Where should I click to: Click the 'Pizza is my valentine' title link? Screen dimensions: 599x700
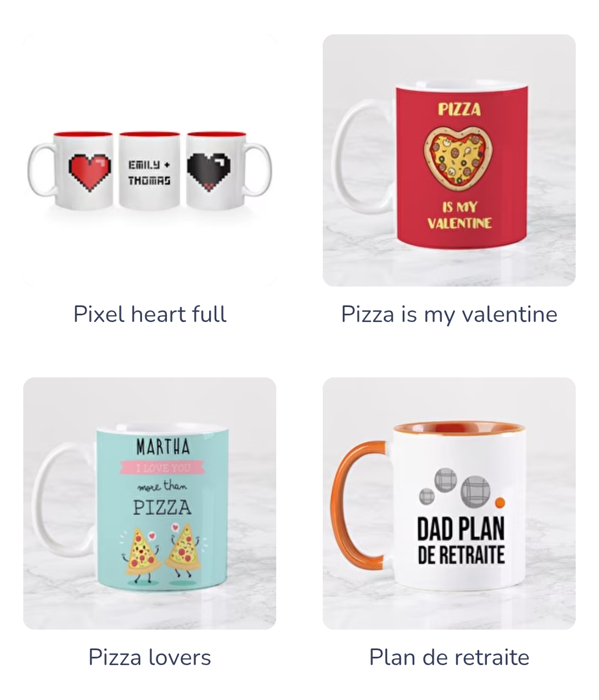click(449, 314)
